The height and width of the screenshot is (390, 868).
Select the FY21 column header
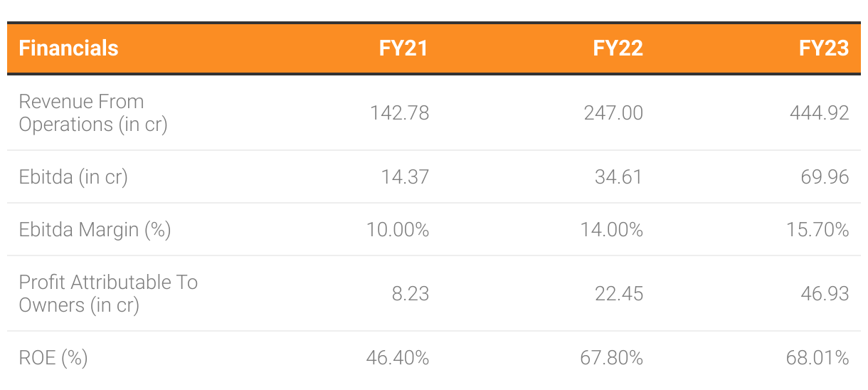[403, 48]
